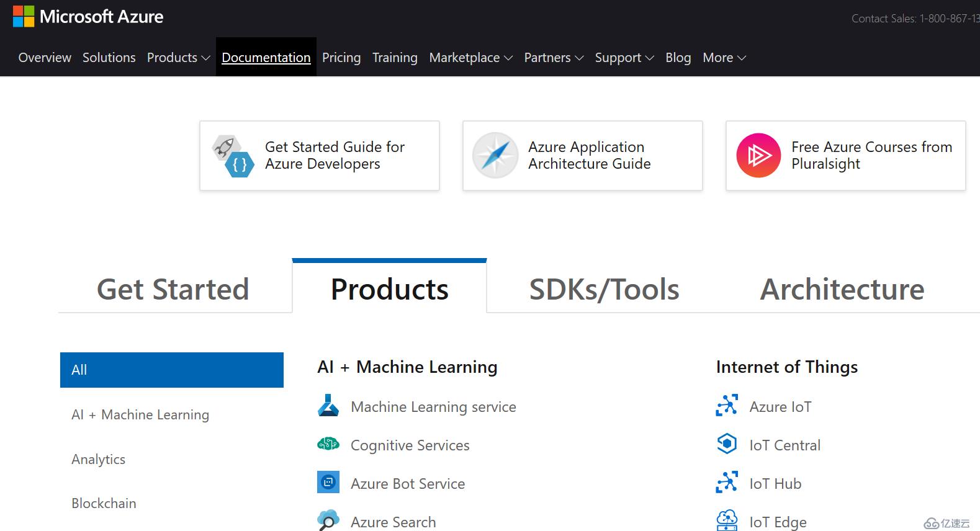The width and height of the screenshot is (980, 531).
Task: Open Machine Learning service link
Action: [x=433, y=407]
